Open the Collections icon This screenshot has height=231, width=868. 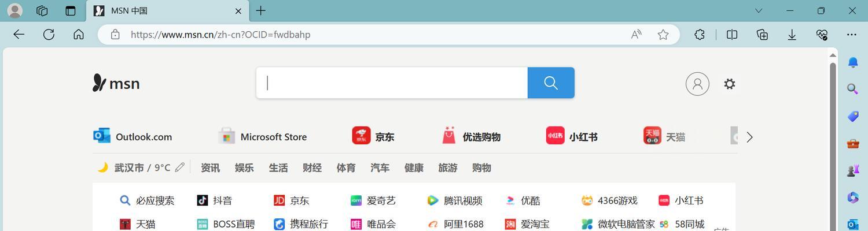763,35
